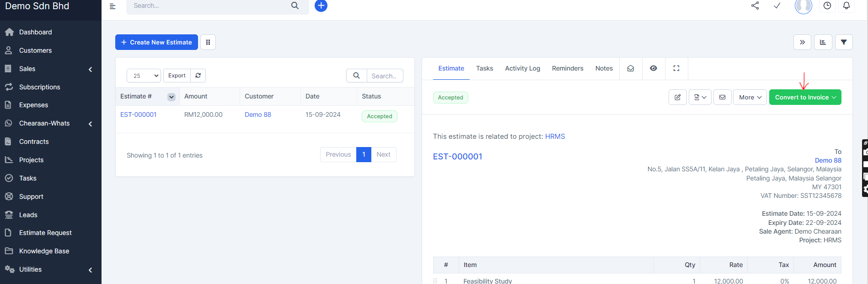868x284 pixels.
Task: Open the estimates filter funnel icon
Action: pos(844,42)
